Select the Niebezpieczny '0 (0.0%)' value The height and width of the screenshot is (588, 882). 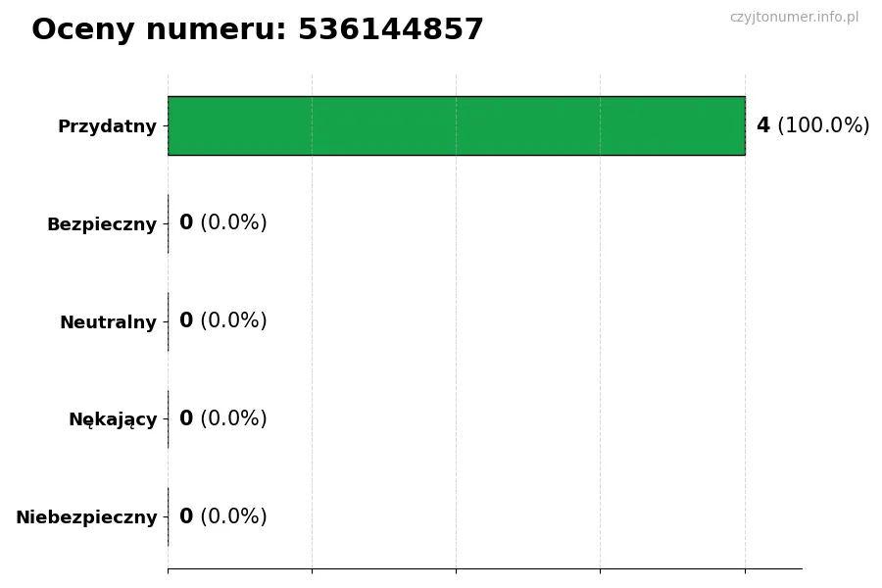pos(222,516)
